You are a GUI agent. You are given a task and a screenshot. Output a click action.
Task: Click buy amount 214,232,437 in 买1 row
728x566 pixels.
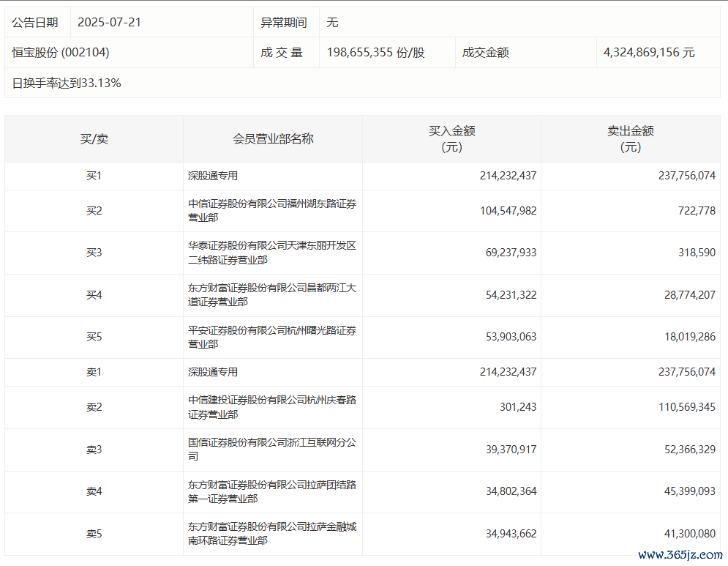[508, 176]
